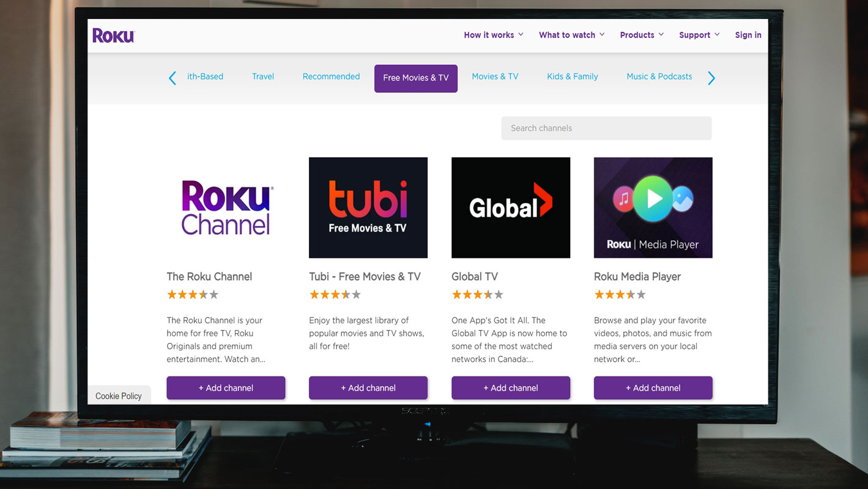Open the Music & Podcasts category
The height and width of the screenshot is (489, 868).
pos(659,76)
